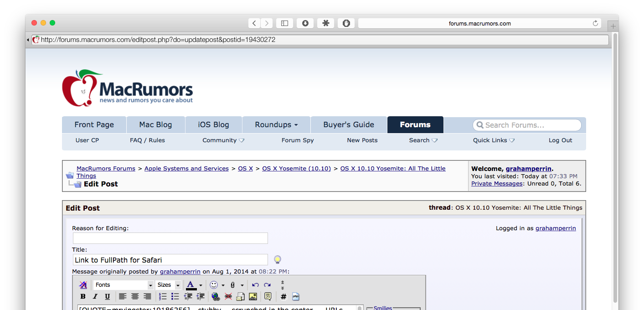Click the Remove Text Formatting icon

tap(83, 285)
